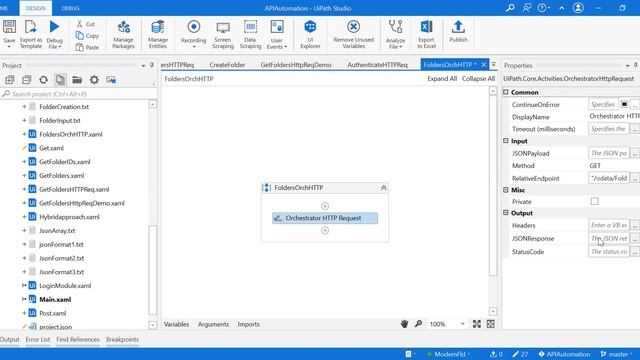
Task: Click Remove Unused Variables
Action: click(x=353, y=34)
